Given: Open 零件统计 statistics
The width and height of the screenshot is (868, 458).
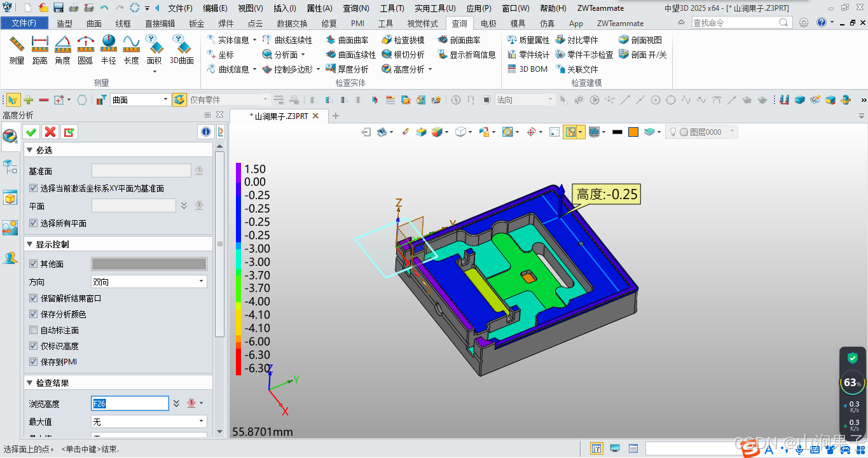Looking at the screenshot, I should click(x=528, y=55).
